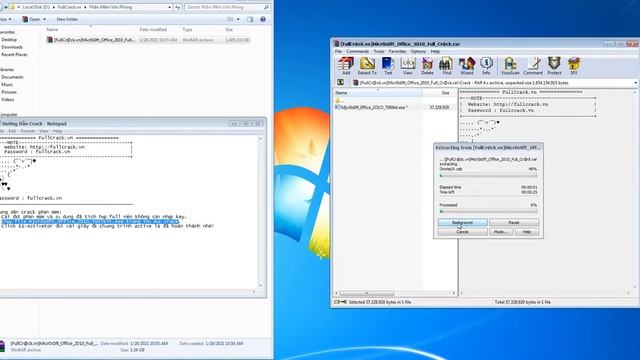This screenshot has height=360, width=640.
Task: Click the change view icon in Explorer toolbar
Action: click(231, 19)
